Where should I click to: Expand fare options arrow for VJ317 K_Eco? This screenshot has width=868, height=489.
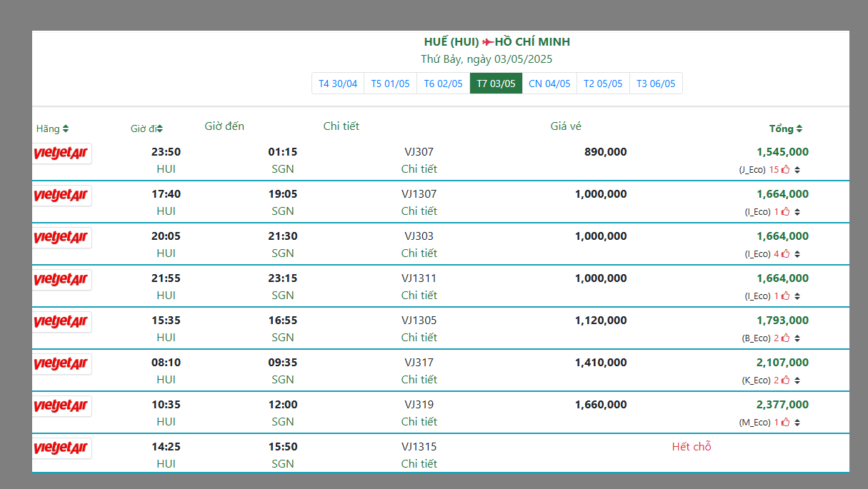[x=797, y=380]
